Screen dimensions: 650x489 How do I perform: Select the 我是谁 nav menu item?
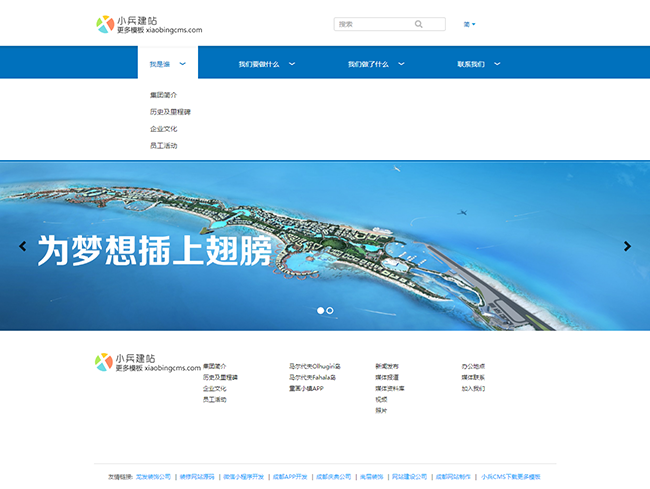(x=160, y=64)
